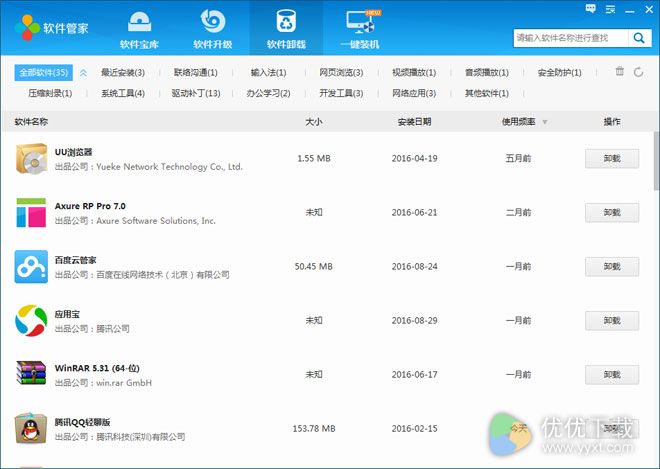
Task: Select the 软件卸载 uninstall tab
Action: 286,29
